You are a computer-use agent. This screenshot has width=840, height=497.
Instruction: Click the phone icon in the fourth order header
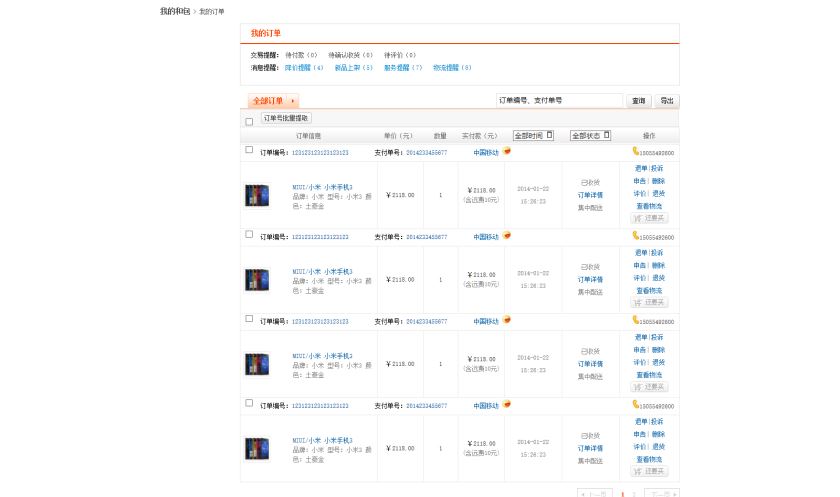[x=635, y=404]
